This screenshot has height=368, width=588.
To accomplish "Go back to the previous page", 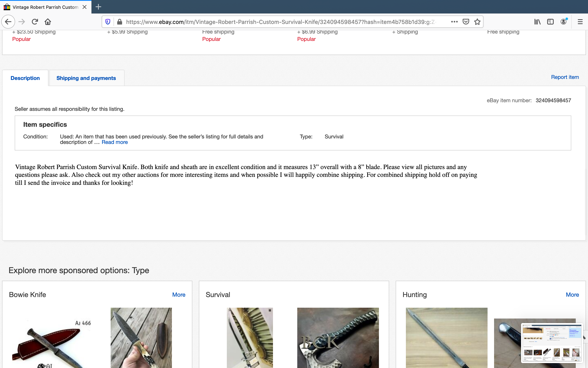I will pyautogui.click(x=8, y=22).
